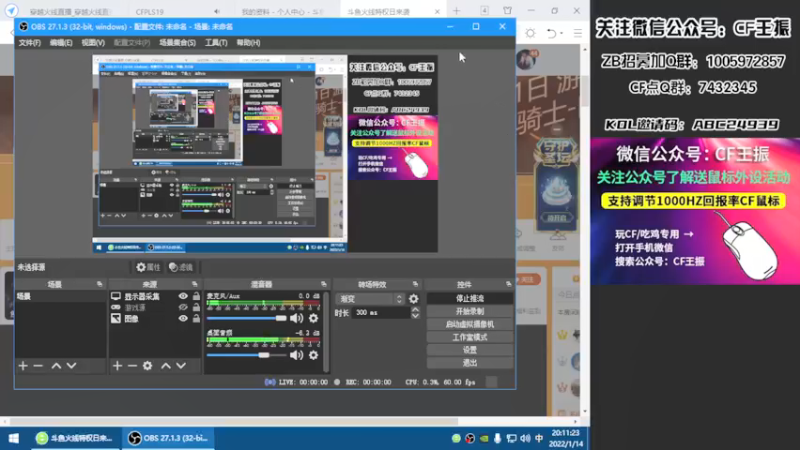
Task: Open the 视图(V) menu
Action: pyautogui.click(x=93, y=43)
